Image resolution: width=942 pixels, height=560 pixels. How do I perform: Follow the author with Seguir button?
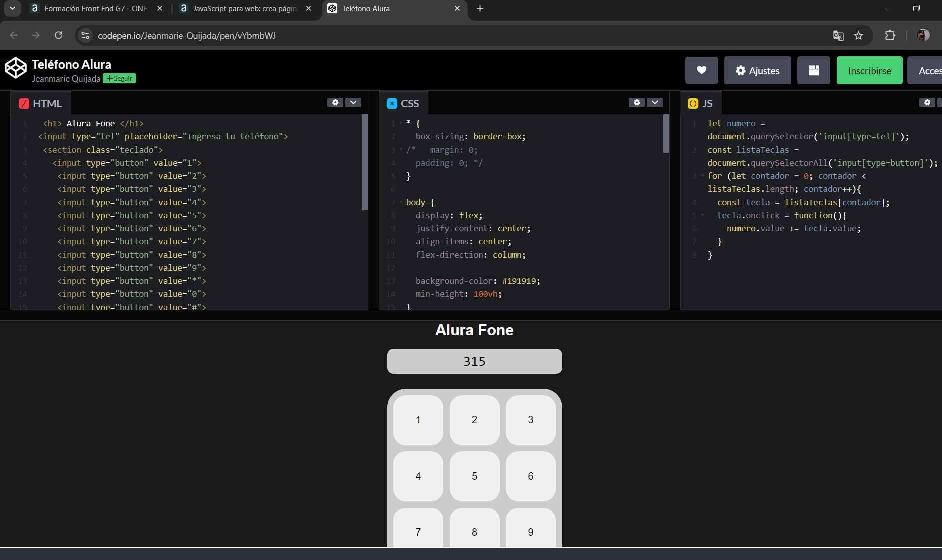(x=119, y=78)
